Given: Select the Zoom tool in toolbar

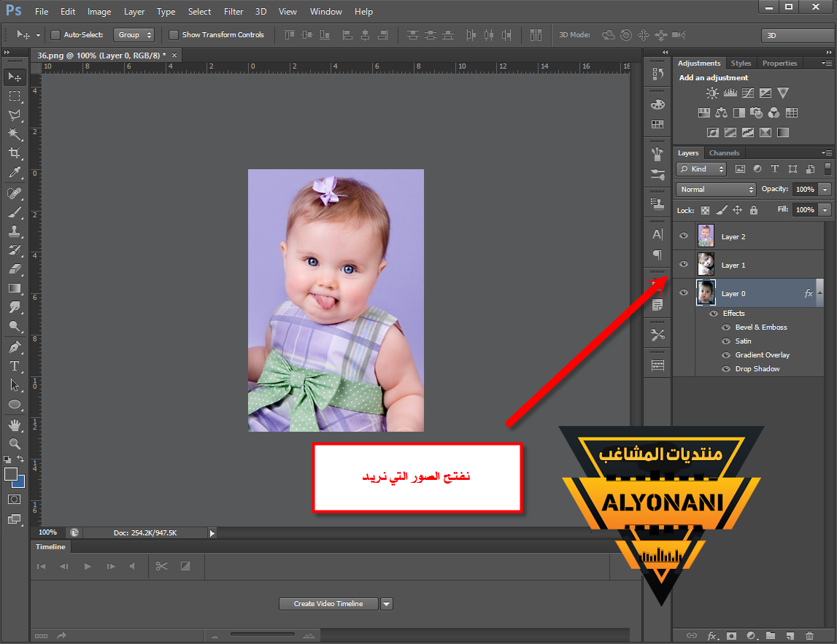Looking at the screenshot, I should pyautogui.click(x=15, y=443).
